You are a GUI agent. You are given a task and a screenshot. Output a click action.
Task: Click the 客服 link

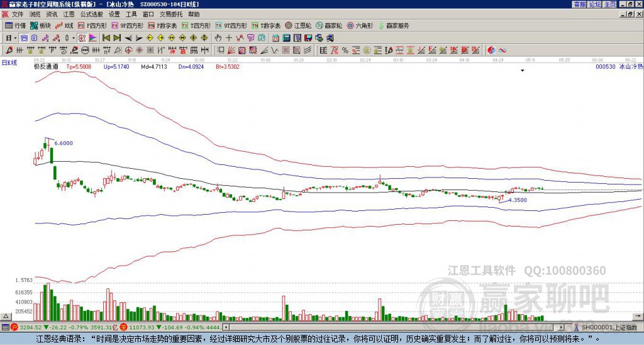click(x=579, y=4)
